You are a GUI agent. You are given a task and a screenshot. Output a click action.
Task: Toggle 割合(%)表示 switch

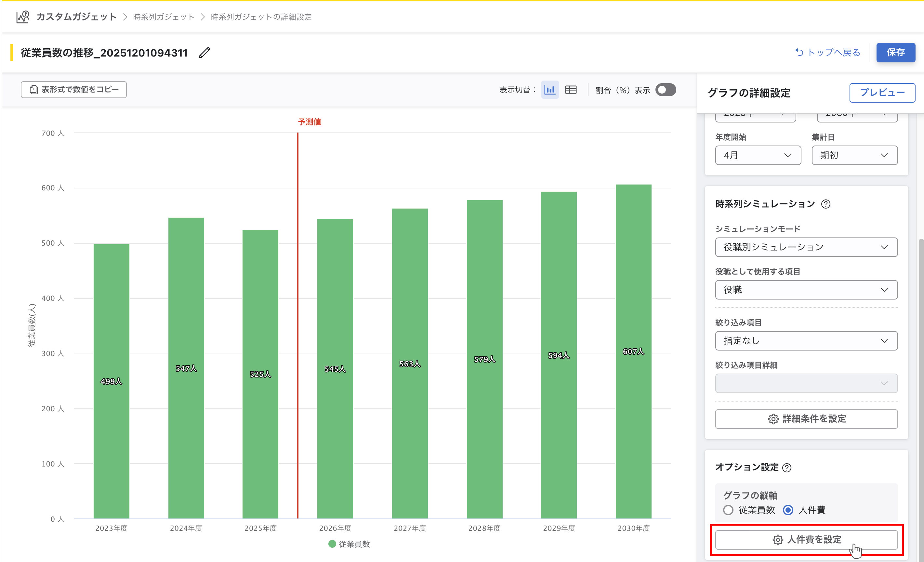click(x=665, y=90)
